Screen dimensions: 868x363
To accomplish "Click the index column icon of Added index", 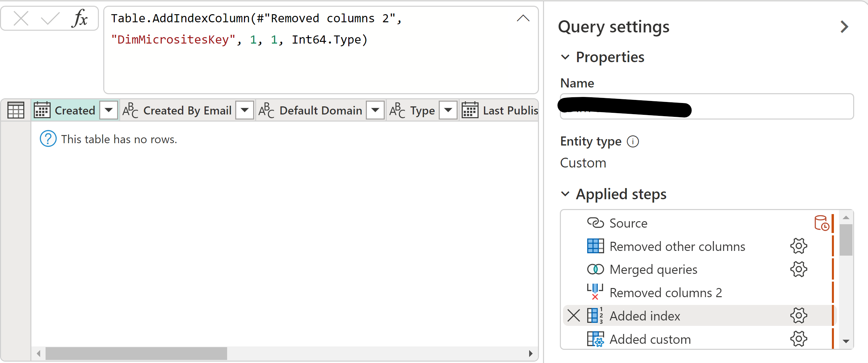I will 595,315.
